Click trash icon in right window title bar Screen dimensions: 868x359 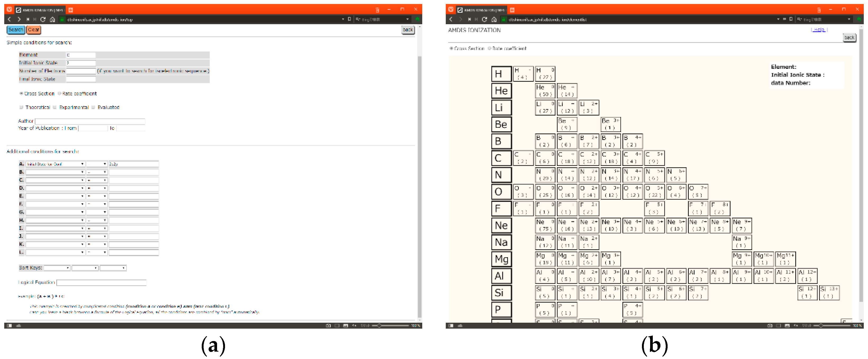tap(819, 10)
